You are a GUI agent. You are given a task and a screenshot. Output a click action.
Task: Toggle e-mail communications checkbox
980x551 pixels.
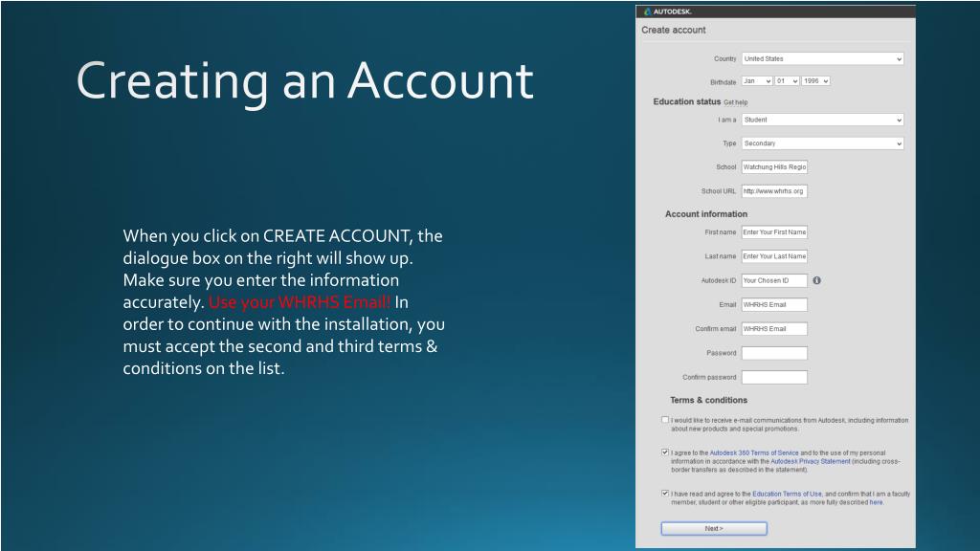[665, 420]
